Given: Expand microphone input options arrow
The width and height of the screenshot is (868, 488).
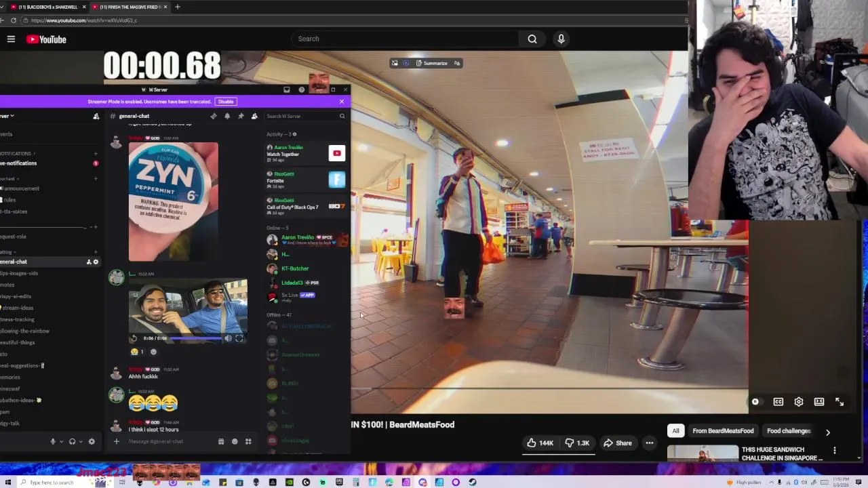Looking at the screenshot, I should (x=62, y=441).
